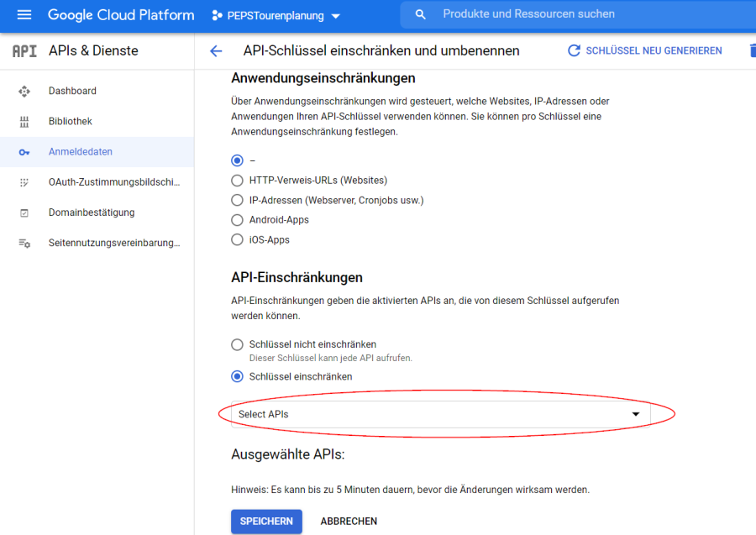Open the hamburger navigation menu
The image size is (756, 535).
click(x=24, y=15)
